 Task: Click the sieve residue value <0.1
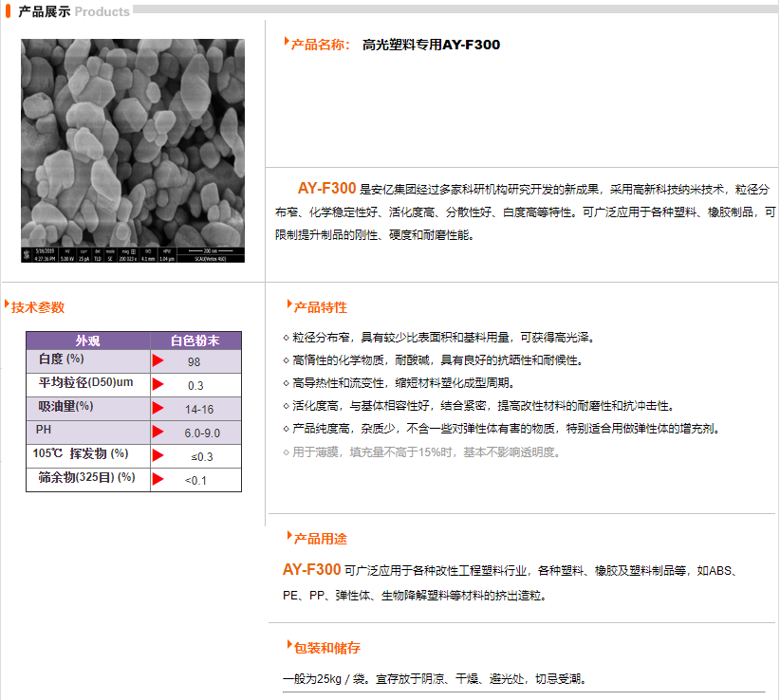coord(195,481)
